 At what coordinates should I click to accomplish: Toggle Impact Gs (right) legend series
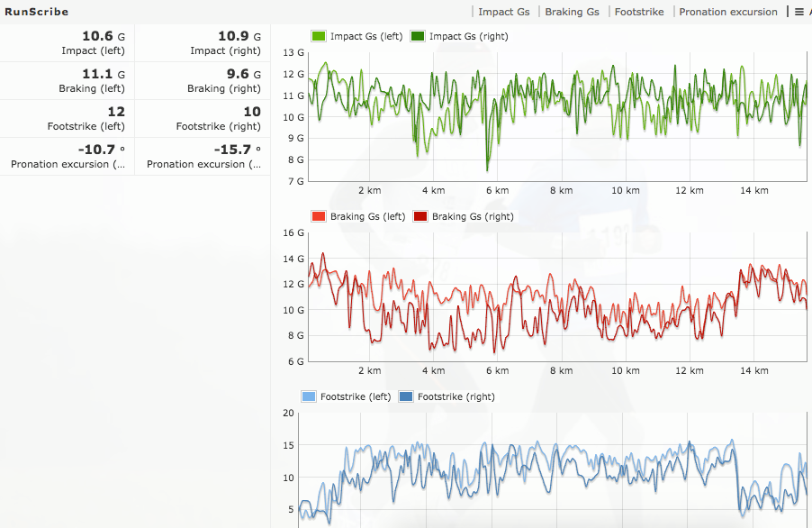[x=459, y=36]
